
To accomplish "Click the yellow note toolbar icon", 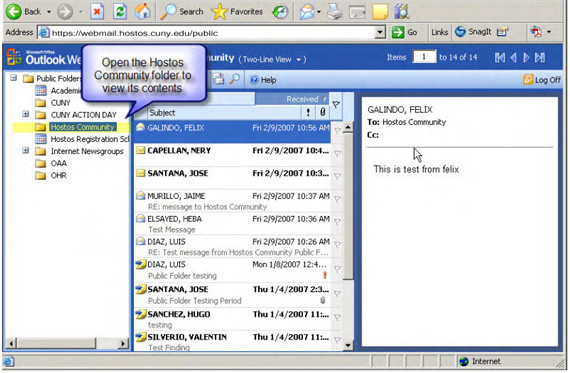I will (380, 12).
